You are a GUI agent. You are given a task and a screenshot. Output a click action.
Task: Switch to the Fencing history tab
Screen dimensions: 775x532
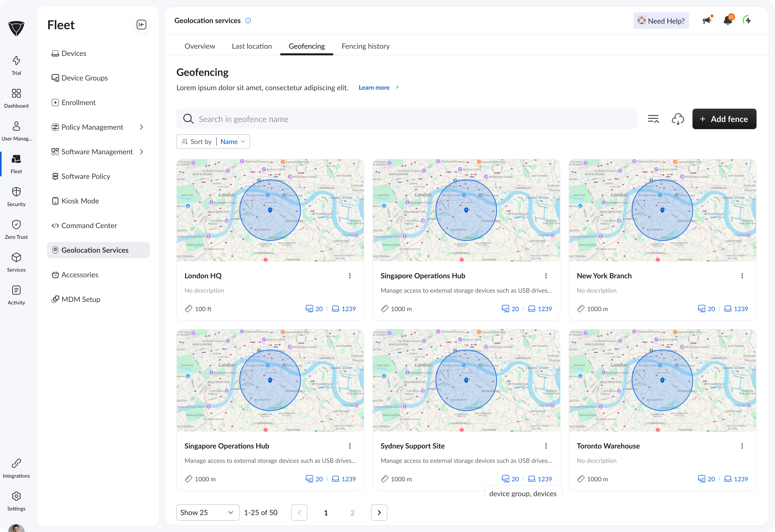click(365, 46)
